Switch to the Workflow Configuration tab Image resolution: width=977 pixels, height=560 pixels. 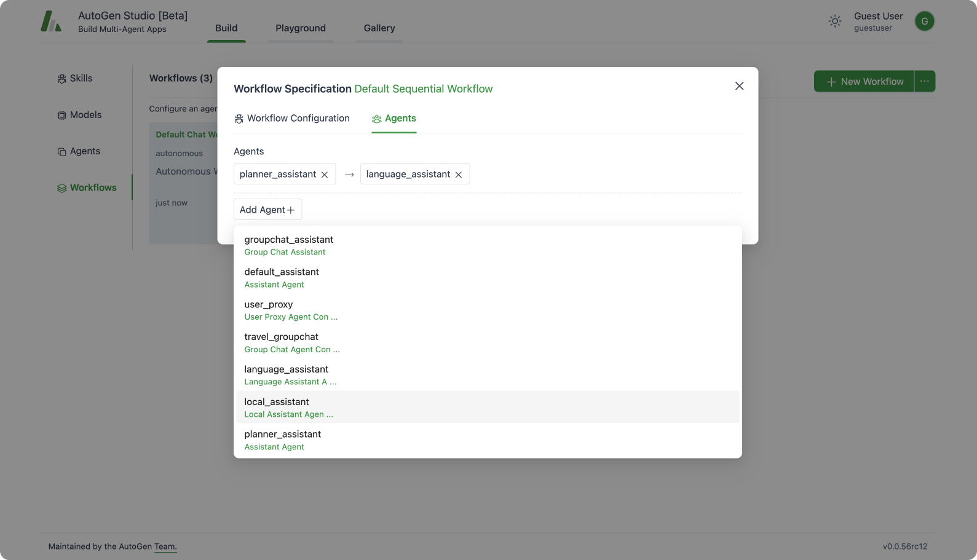point(292,119)
